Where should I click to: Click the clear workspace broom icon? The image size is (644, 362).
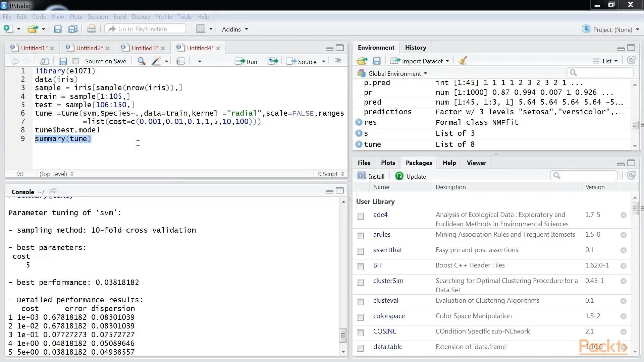(463, 61)
